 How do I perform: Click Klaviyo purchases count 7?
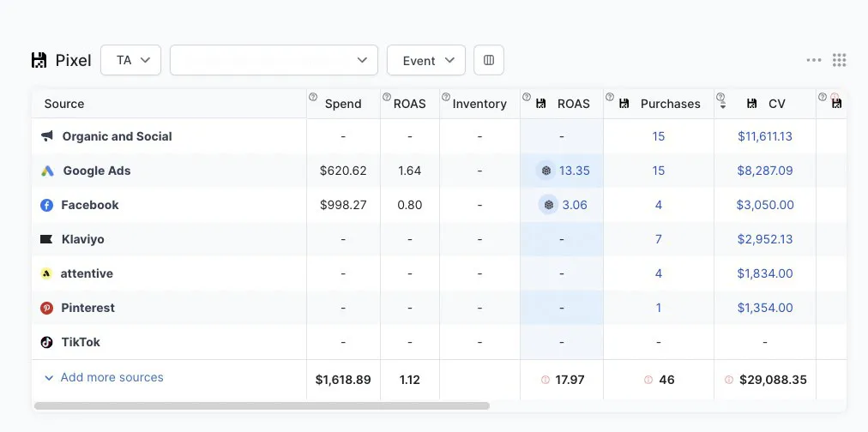click(658, 239)
